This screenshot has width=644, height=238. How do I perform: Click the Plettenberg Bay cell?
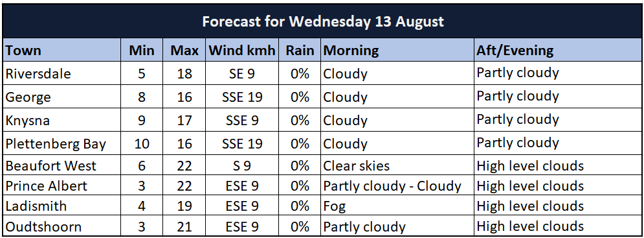pyautogui.click(x=61, y=144)
